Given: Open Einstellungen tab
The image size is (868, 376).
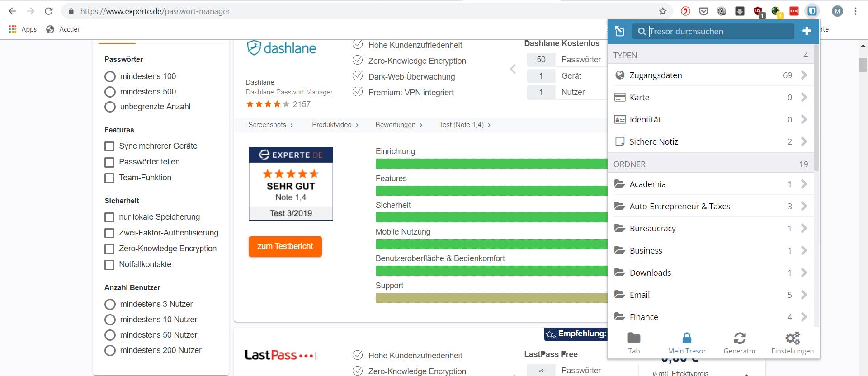Looking at the screenshot, I should tap(793, 343).
